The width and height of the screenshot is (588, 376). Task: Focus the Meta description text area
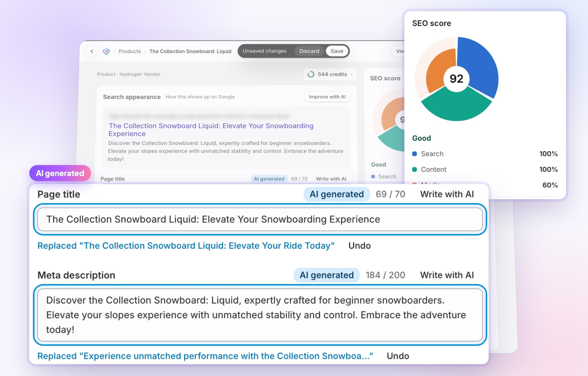coord(260,315)
